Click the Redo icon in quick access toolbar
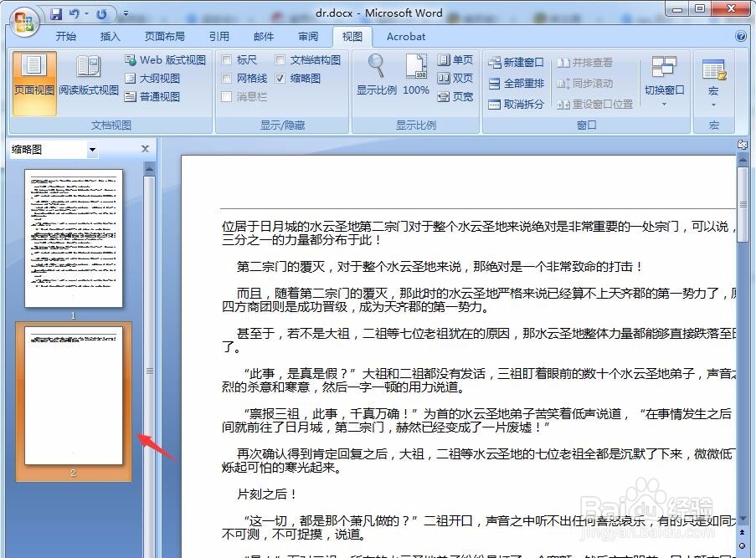 coord(100,14)
